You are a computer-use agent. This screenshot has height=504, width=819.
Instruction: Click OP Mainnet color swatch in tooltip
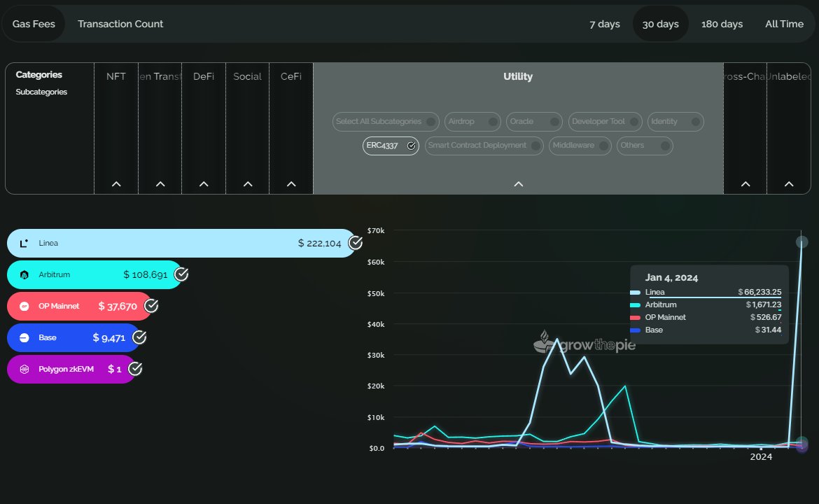[635, 318]
